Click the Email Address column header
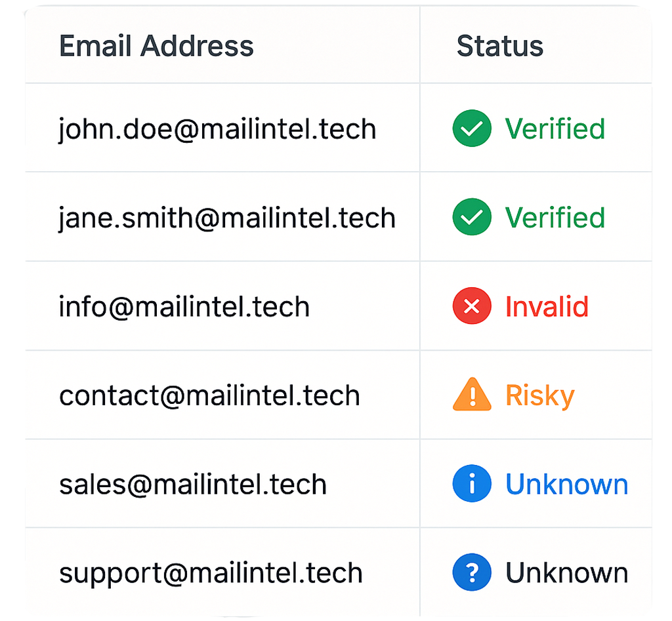Viewport: 672px width, 621px height. click(x=156, y=46)
